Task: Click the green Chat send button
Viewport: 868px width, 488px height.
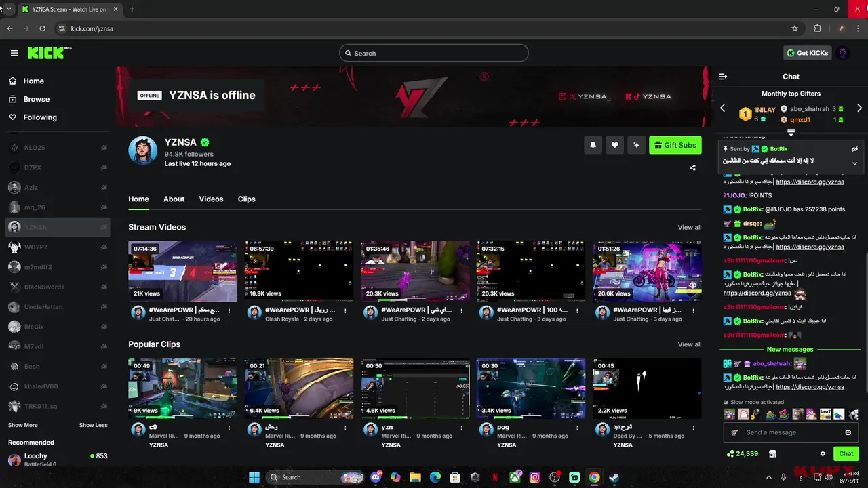Action: click(846, 453)
